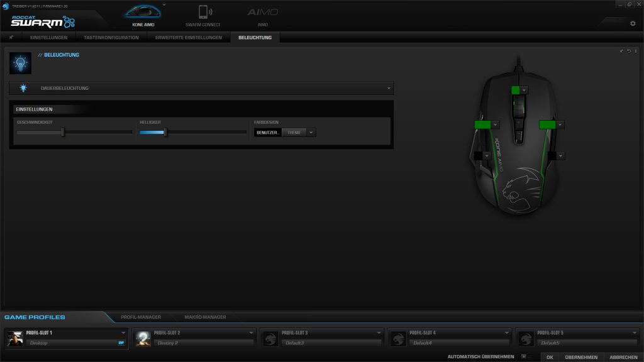The image size is (644, 362).
Task: Expand the Dauerbeleuchtung lighting mode dropdown
Action: point(389,88)
